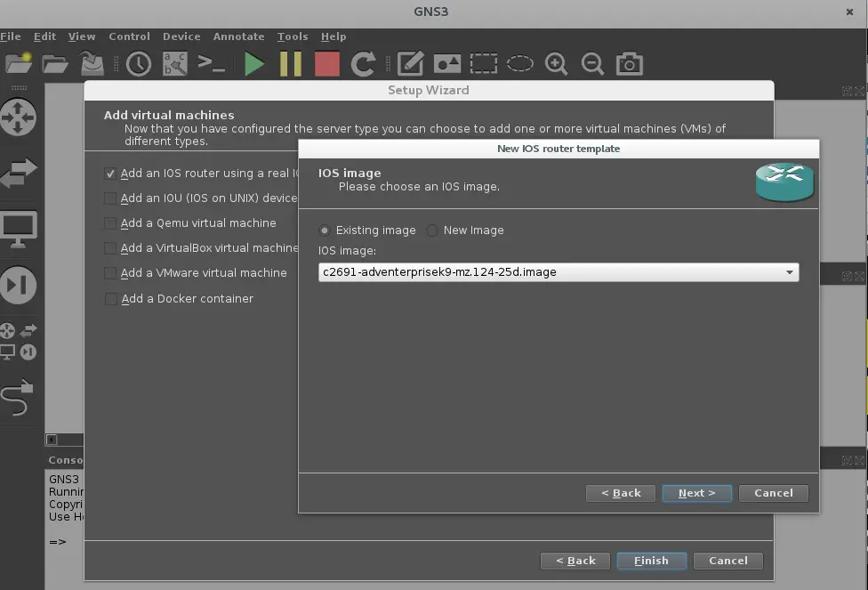Screen dimensions: 868x590
Task: Enable Add a Qemu virtual machine
Action: (110, 223)
